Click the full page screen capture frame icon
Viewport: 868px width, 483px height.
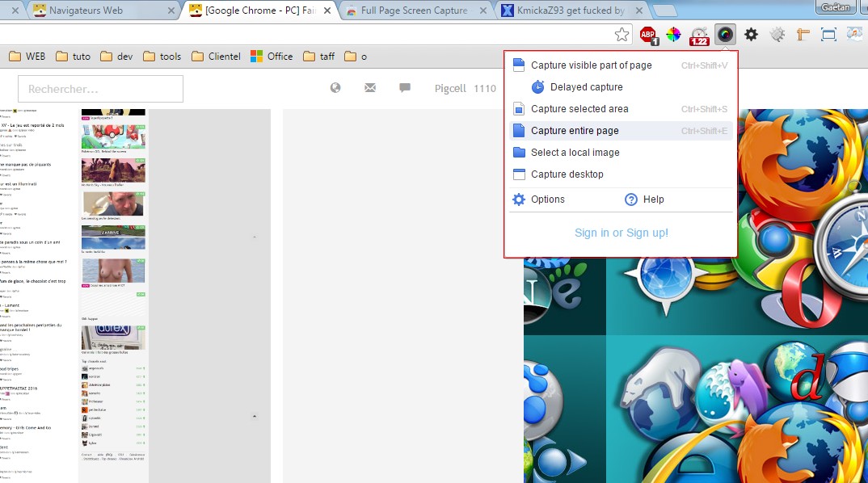[x=828, y=34]
